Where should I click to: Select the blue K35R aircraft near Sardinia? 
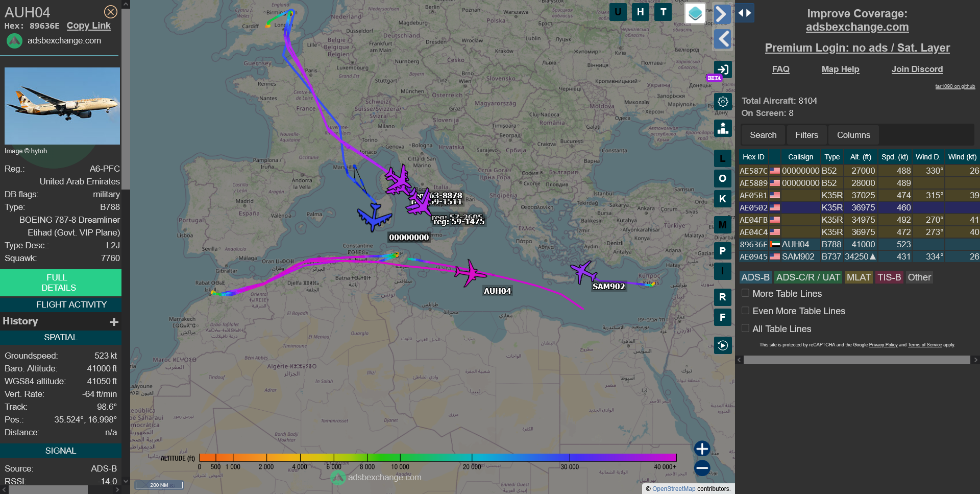click(x=375, y=217)
